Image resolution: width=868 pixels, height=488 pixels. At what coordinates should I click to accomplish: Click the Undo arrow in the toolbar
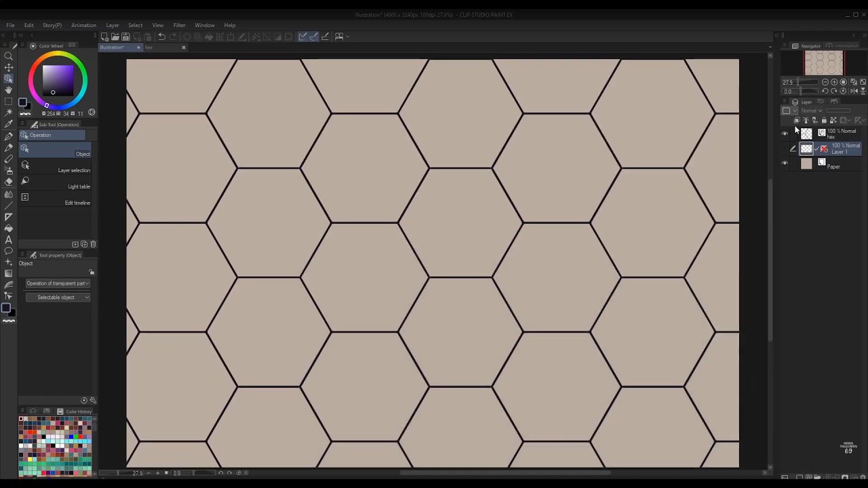(161, 37)
